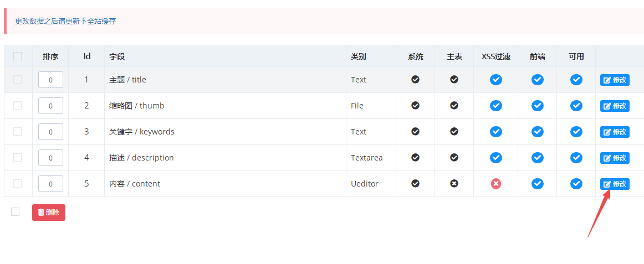Check the select-all checkbox in table header
644x264 pixels.
point(18,56)
